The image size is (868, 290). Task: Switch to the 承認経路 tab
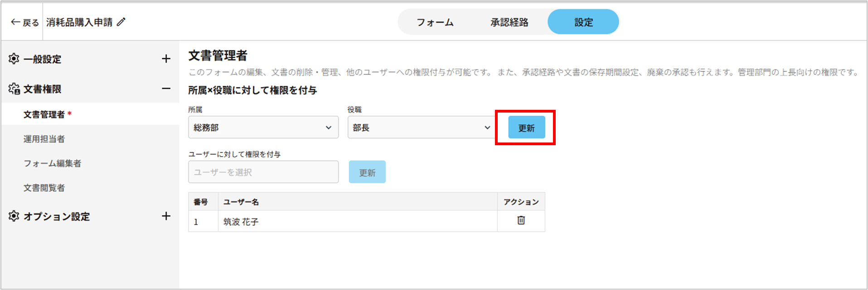(x=509, y=22)
